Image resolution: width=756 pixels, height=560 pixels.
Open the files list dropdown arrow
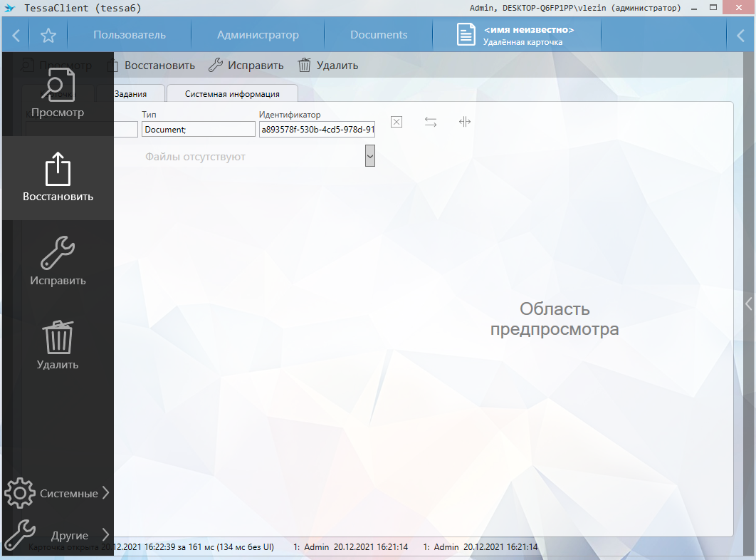pos(369,155)
